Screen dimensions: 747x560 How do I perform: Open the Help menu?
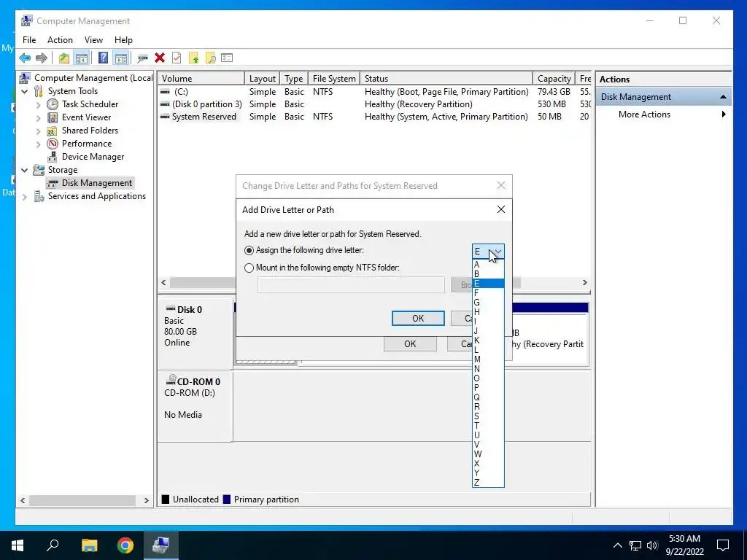pyautogui.click(x=123, y=40)
